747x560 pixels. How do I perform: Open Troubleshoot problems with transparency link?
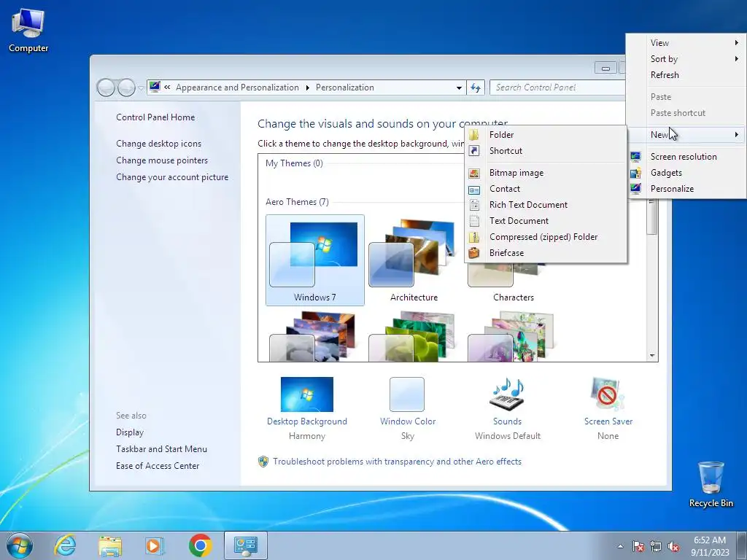coord(397,462)
